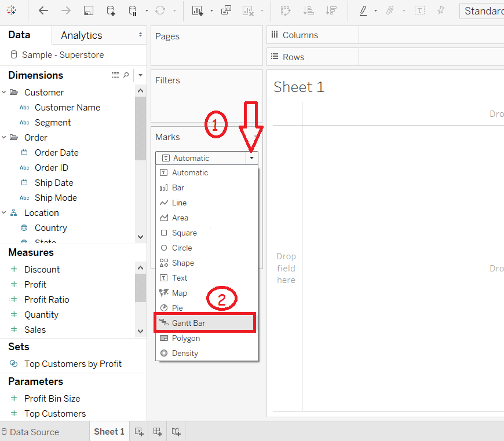Click the Tableau logo start page icon
Viewport: 504px width, 441px height.
(x=12, y=10)
